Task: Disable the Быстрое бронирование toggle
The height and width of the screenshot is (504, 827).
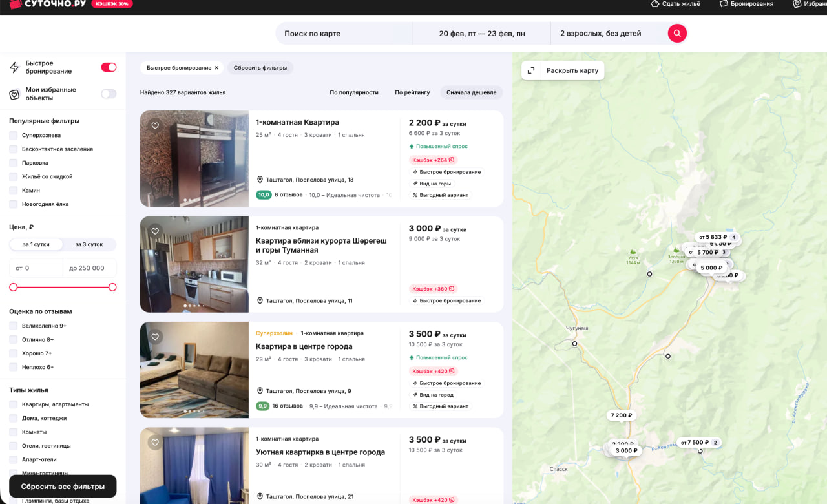Action: [x=109, y=67]
